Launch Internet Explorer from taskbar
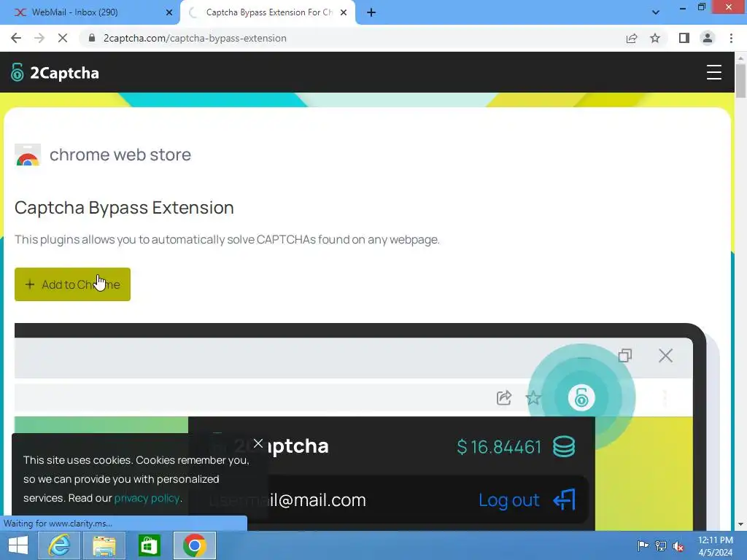 (x=59, y=545)
